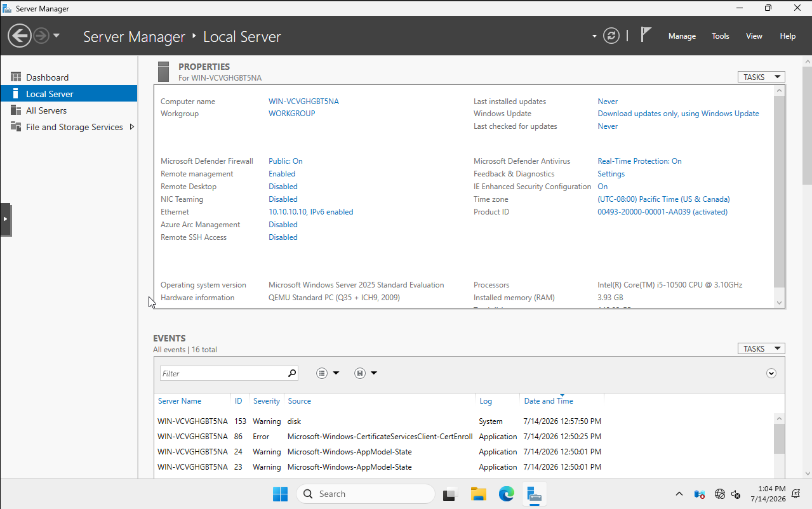
Task: Open Pacific Time zone link
Action: click(x=663, y=199)
